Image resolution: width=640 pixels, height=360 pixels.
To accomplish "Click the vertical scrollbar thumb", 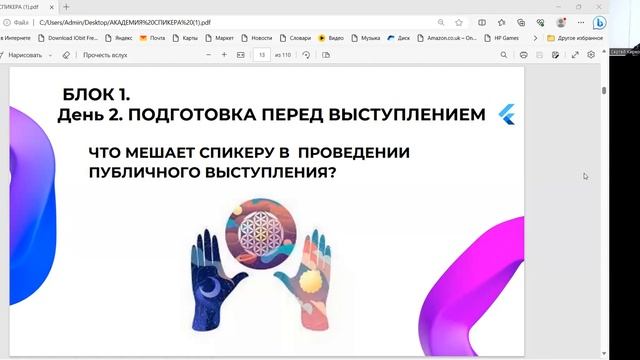I will pyautogui.click(x=604, y=91).
